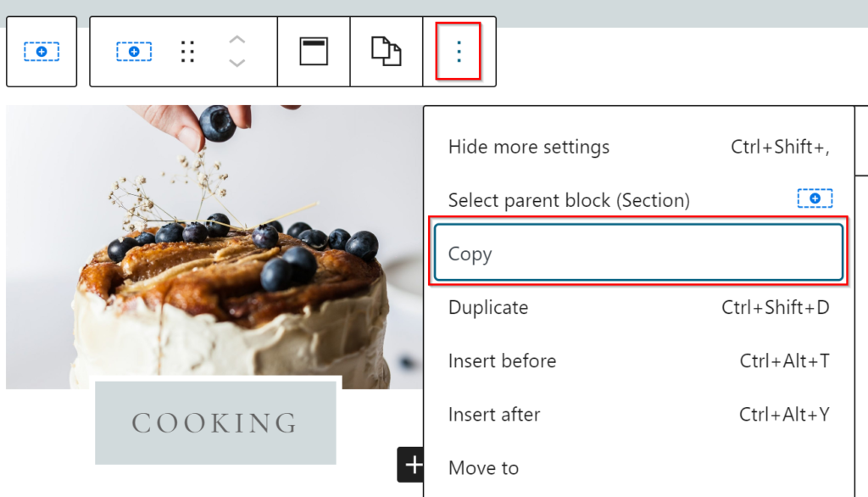Viewport: 868px width, 497px height.
Task: Choose Hide more settings
Action: tap(528, 147)
